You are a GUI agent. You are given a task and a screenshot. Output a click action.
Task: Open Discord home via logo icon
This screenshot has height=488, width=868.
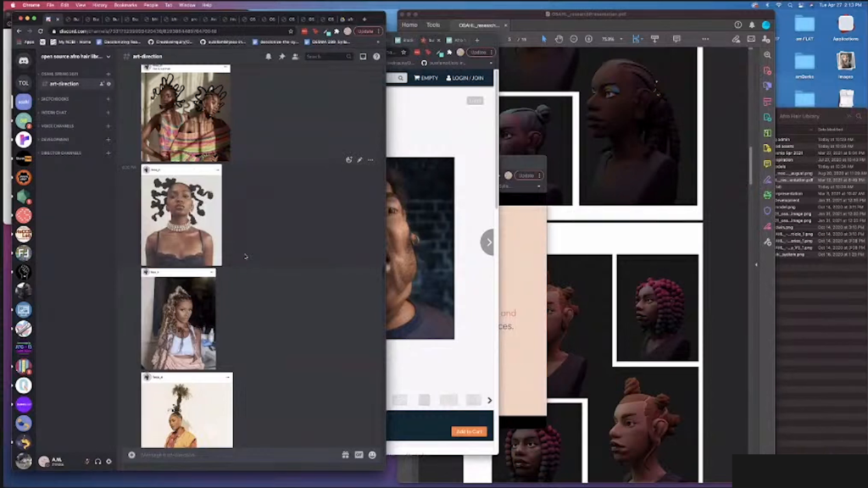pos(23,61)
